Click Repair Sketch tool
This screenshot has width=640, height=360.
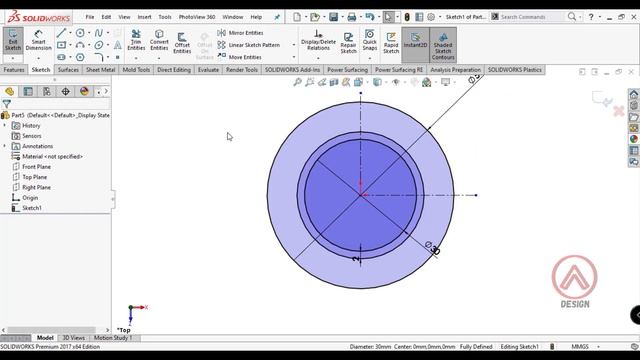click(348, 43)
